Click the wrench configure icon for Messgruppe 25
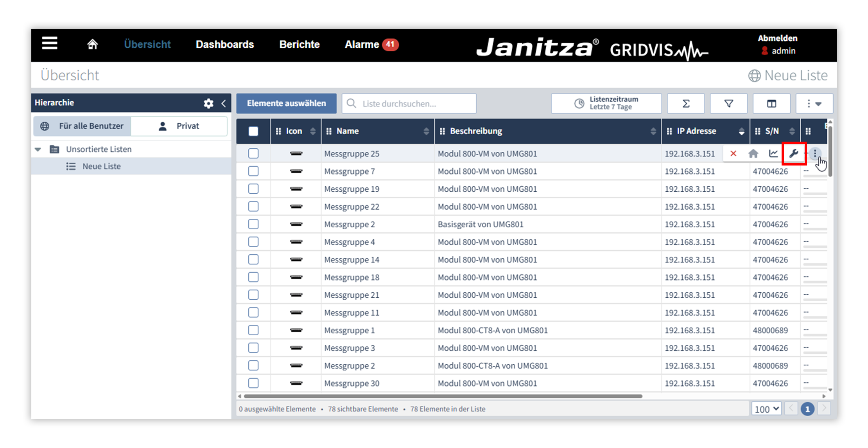The height and width of the screenshot is (448, 868). (x=794, y=153)
